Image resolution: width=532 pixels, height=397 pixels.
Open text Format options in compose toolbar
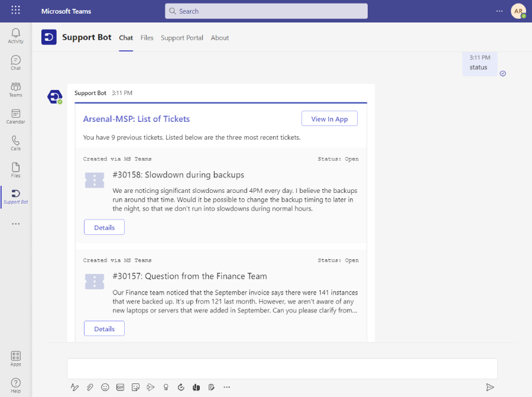(x=74, y=387)
